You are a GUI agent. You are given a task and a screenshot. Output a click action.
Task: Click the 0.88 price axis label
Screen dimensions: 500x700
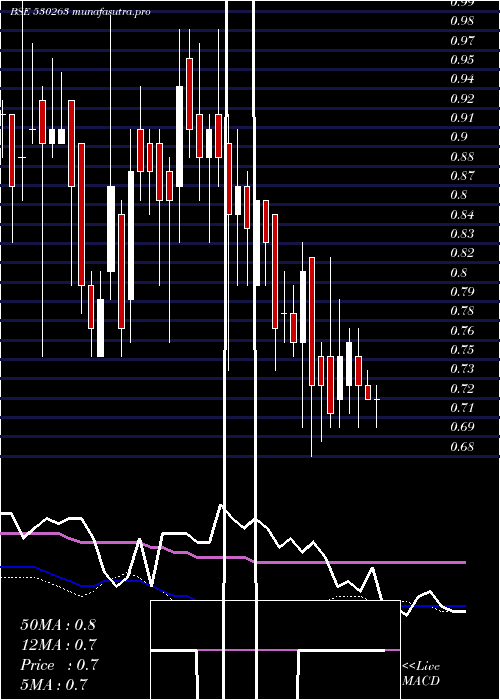click(462, 157)
